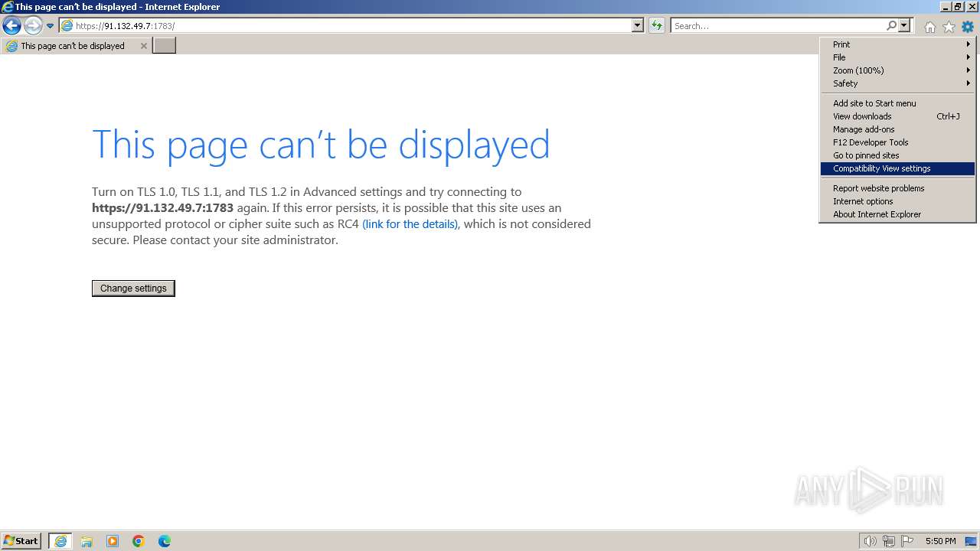Select About Internet Explorer

point(897,214)
